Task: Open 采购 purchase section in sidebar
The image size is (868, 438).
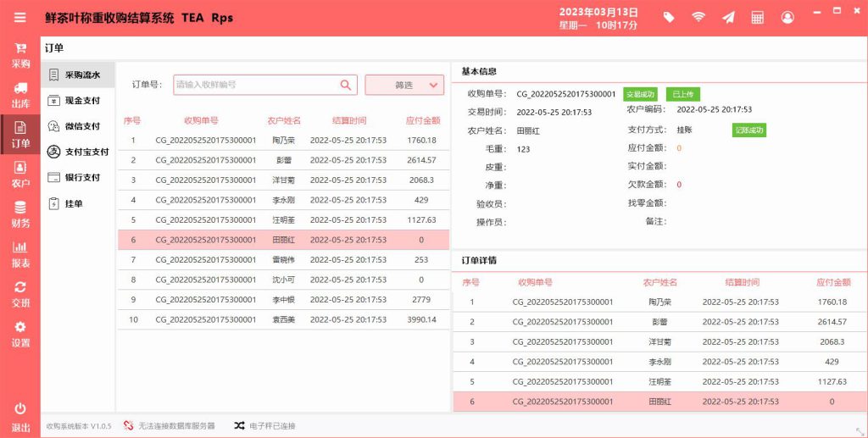Action: point(20,56)
